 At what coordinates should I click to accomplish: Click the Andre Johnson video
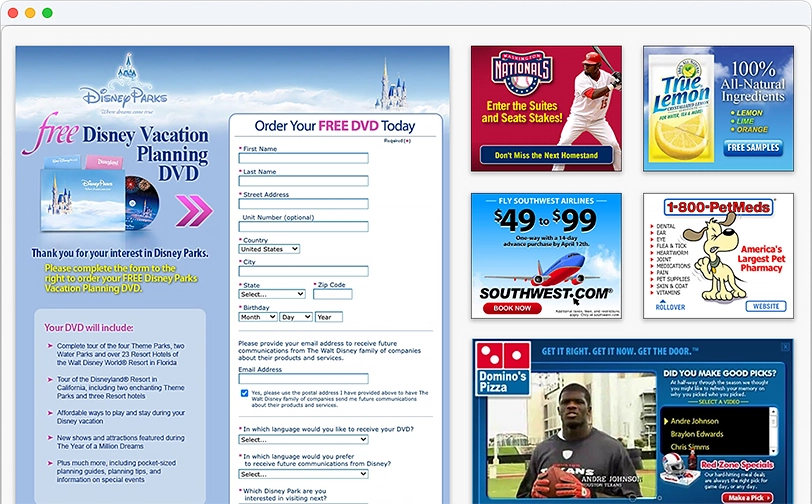pyautogui.click(x=571, y=435)
